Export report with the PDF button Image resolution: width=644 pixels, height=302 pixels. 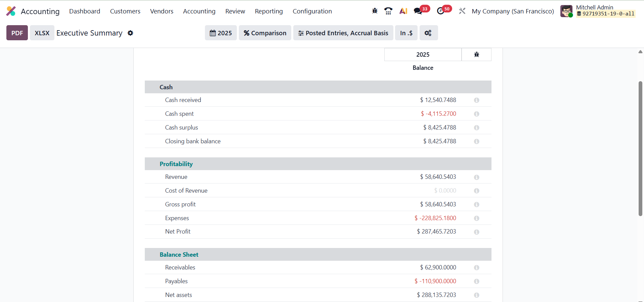pyautogui.click(x=17, y=33)
